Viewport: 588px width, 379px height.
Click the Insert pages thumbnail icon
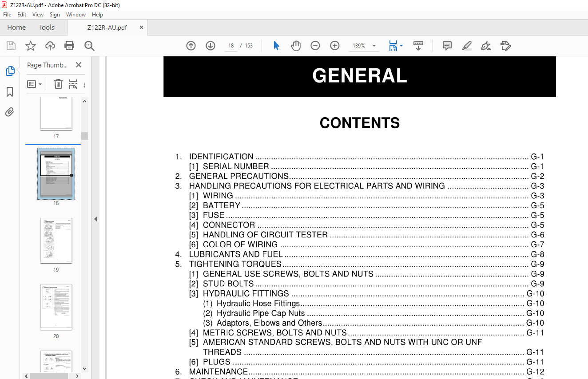[73, 84]
